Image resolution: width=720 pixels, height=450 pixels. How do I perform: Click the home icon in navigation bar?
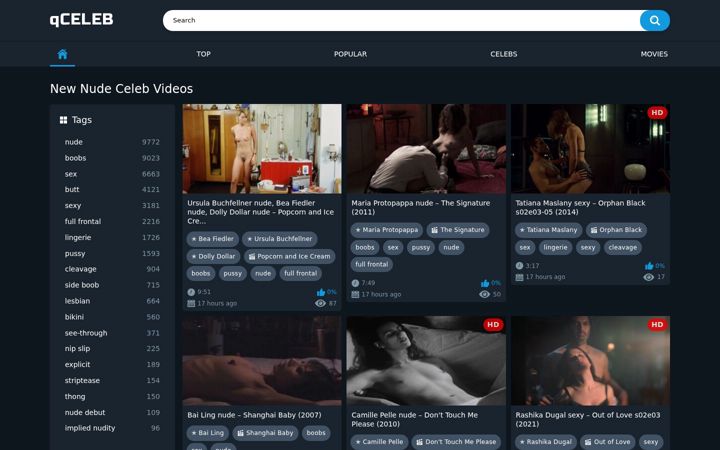[x=62, y=54]
